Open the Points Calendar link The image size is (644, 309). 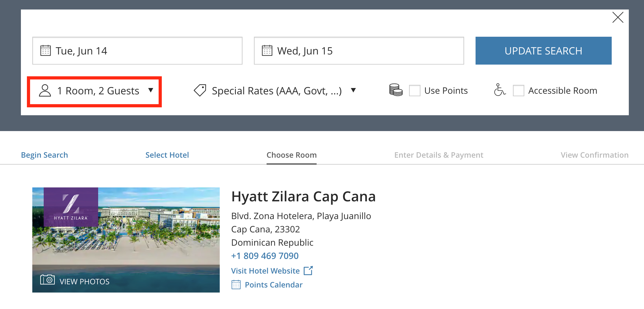[274, 285]
